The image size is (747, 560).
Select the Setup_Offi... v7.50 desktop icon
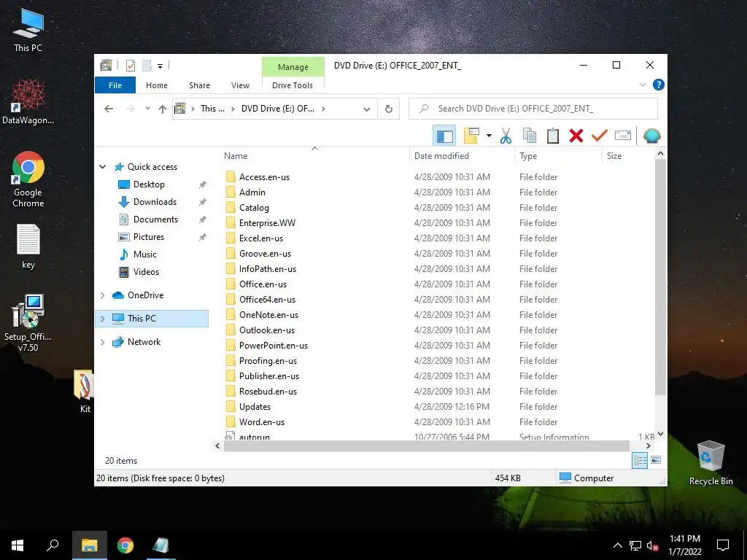coord(28,323)
